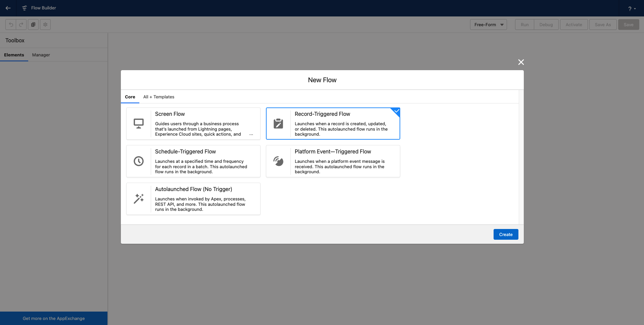Click the Platform Event—Triggered Flow icon
The height and width of the screenshot is (325, 644).
(278, 161)
